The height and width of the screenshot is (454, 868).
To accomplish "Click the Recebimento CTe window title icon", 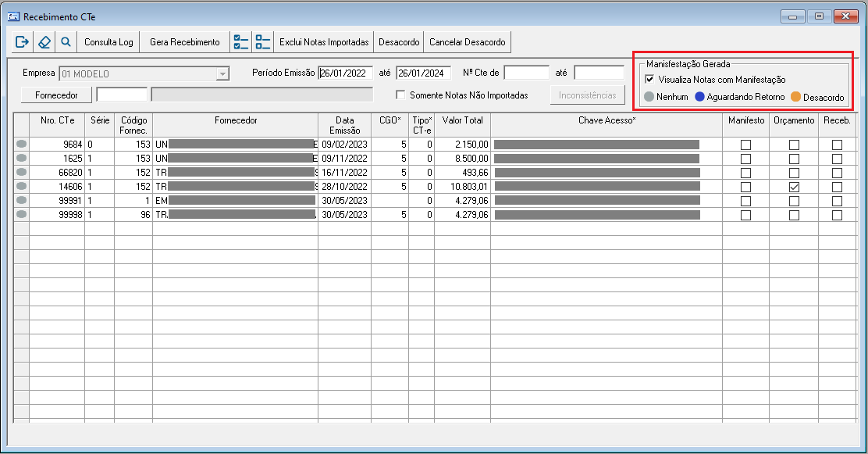I will coord(14,16).
